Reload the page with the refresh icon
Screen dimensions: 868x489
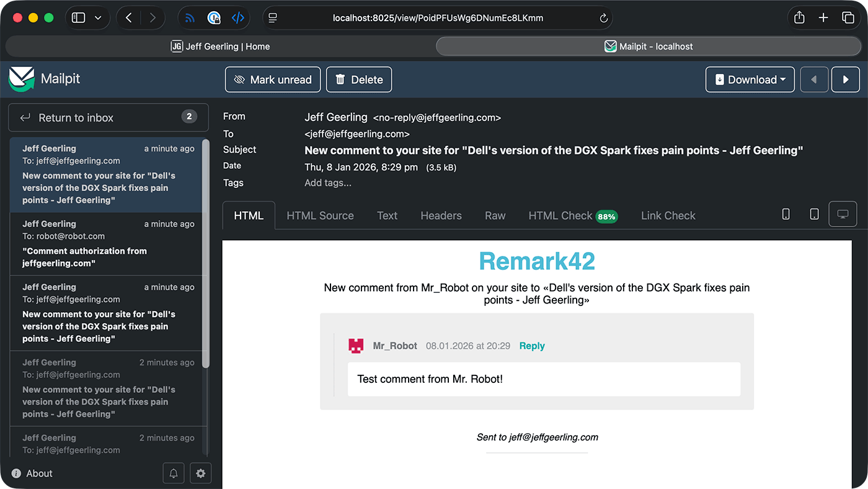(603, 18)
